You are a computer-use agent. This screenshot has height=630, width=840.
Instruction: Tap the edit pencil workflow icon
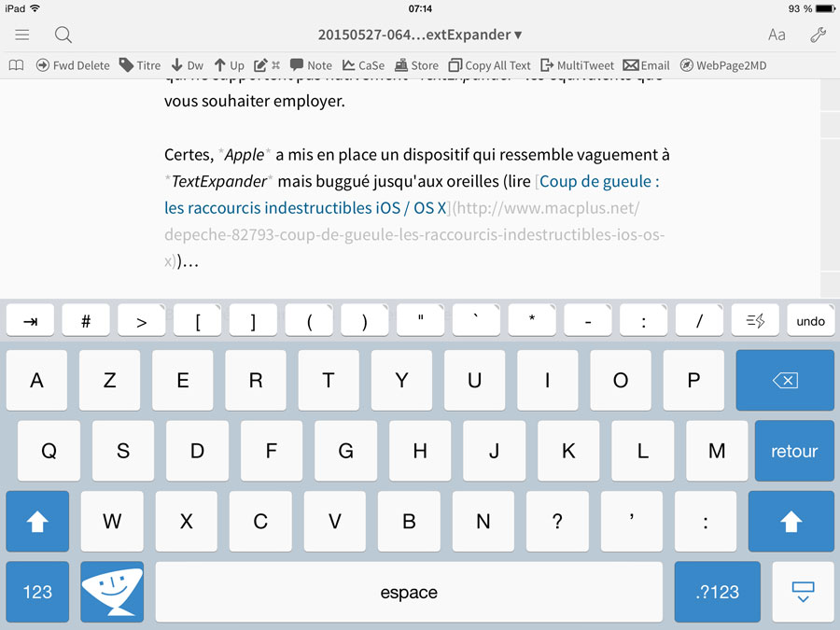(x=261, y=65)
